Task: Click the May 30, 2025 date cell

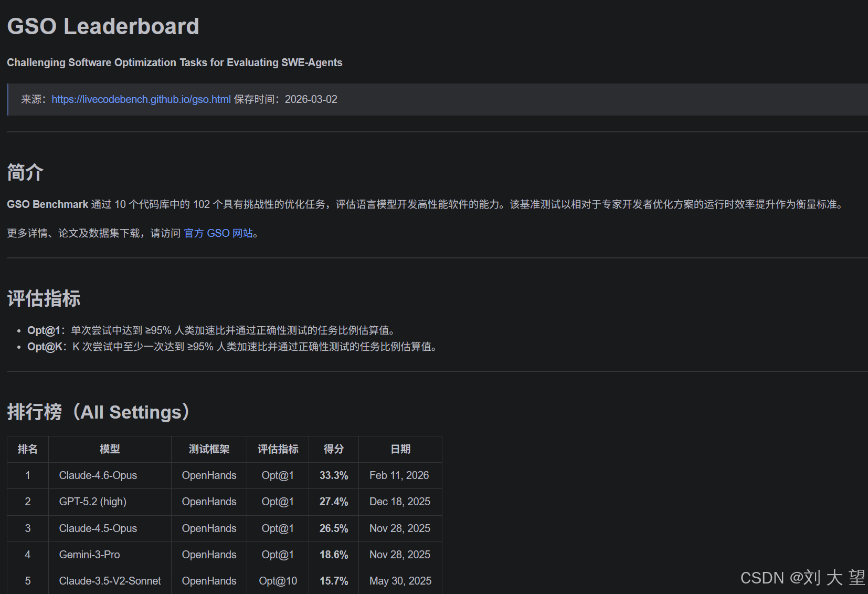Action: (x=400, y=581)
